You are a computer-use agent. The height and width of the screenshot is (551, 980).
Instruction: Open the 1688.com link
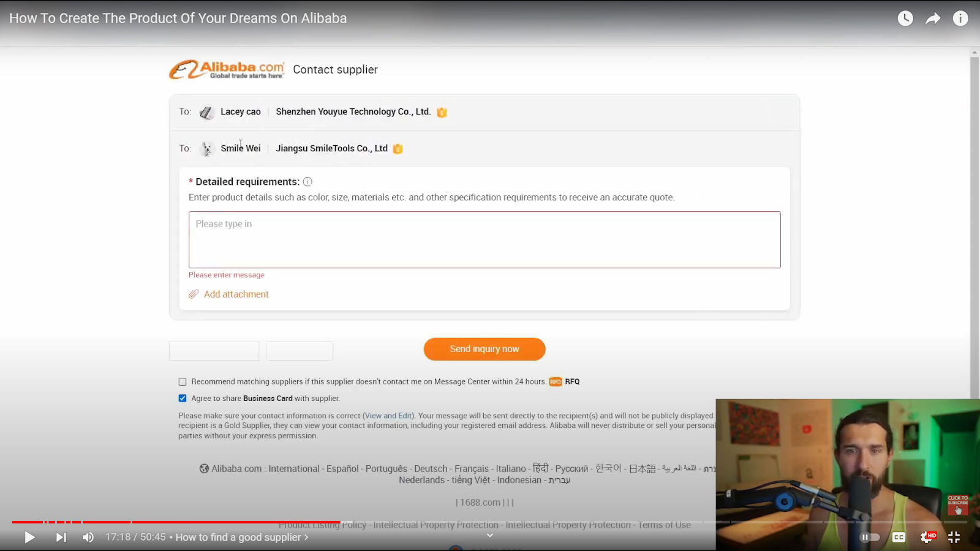[480, 503]
